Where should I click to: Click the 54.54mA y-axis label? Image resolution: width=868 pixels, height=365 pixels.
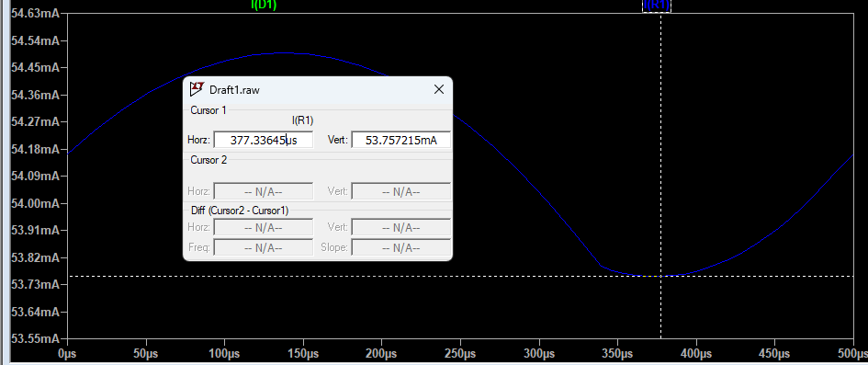(36, 41)
